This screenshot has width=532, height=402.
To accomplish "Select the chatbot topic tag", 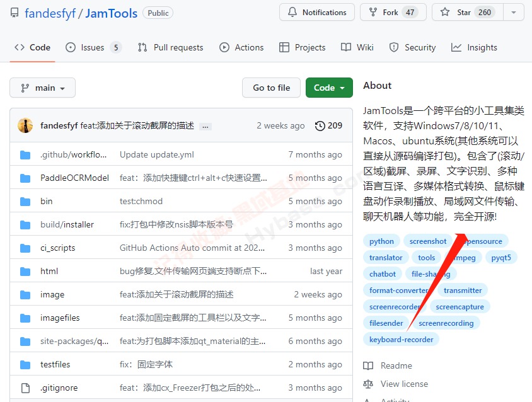I will pyautogui.click(x=383, y=274).
